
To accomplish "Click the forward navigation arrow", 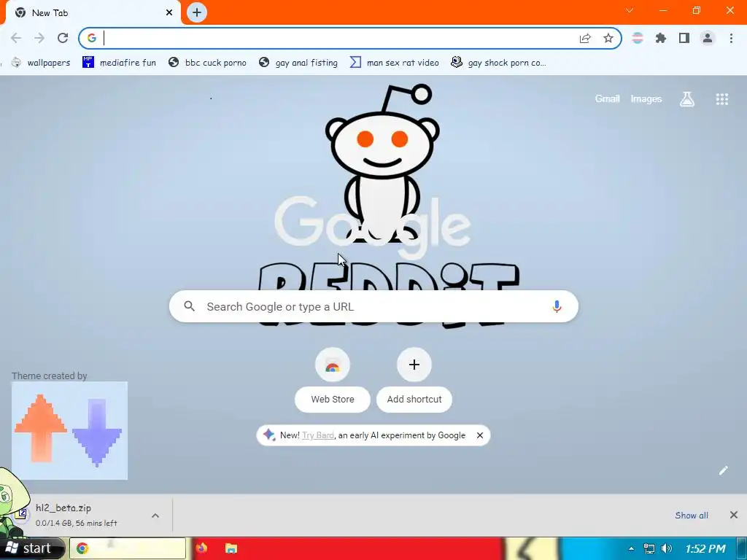I will tap(39, 38).
